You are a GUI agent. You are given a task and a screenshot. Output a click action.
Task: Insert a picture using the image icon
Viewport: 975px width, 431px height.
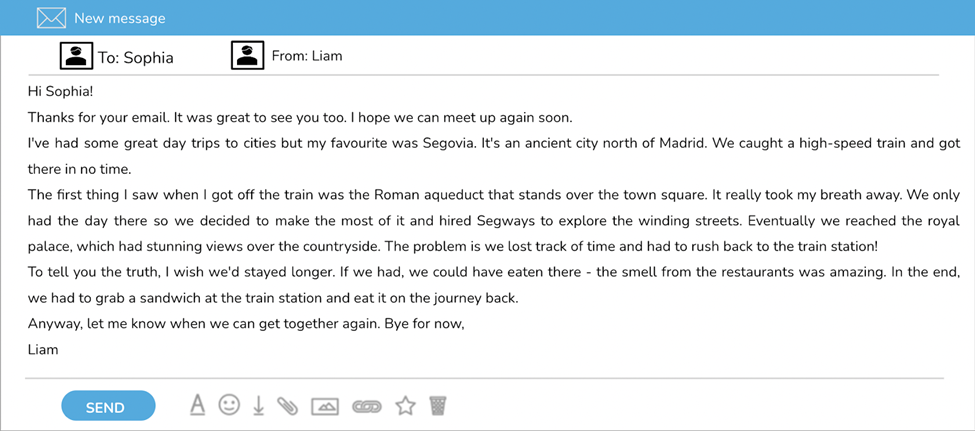coord(325,407)
